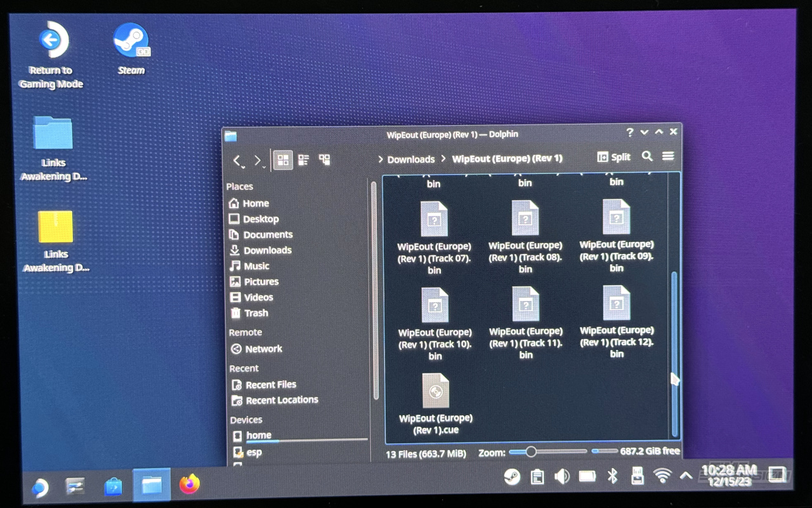Open Recent Locations entry
This screenshot has width=812, height=508.
275,400
